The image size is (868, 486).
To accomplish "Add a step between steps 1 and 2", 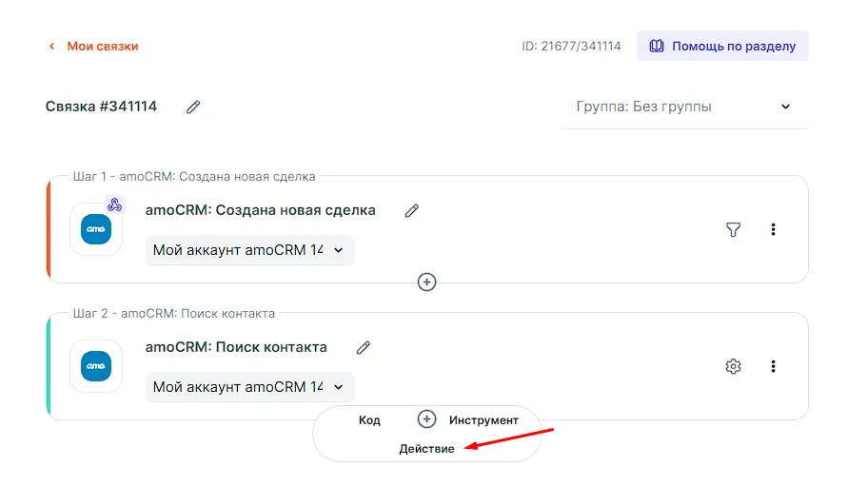I will 427,282.
